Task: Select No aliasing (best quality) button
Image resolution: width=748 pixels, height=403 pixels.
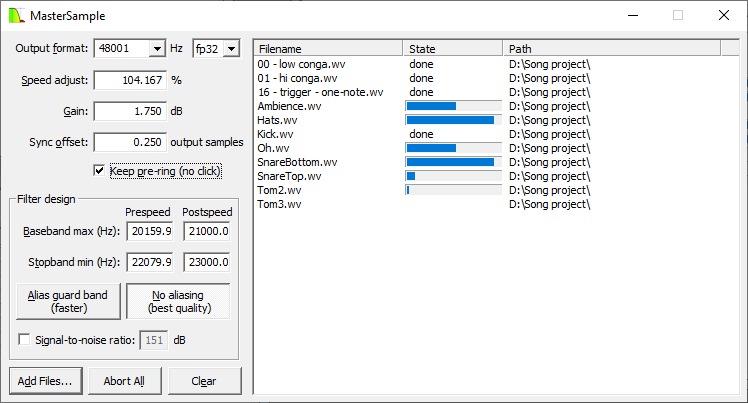Action: tap(178, 301)
